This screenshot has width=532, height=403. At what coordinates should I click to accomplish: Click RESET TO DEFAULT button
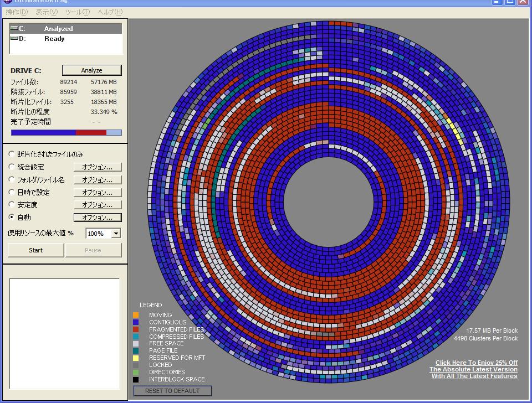coord(172,391)
